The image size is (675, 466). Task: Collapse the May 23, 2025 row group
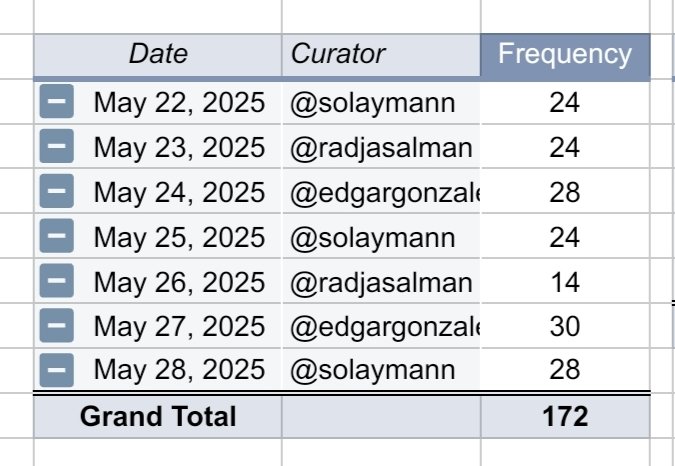tap(58, 147)
